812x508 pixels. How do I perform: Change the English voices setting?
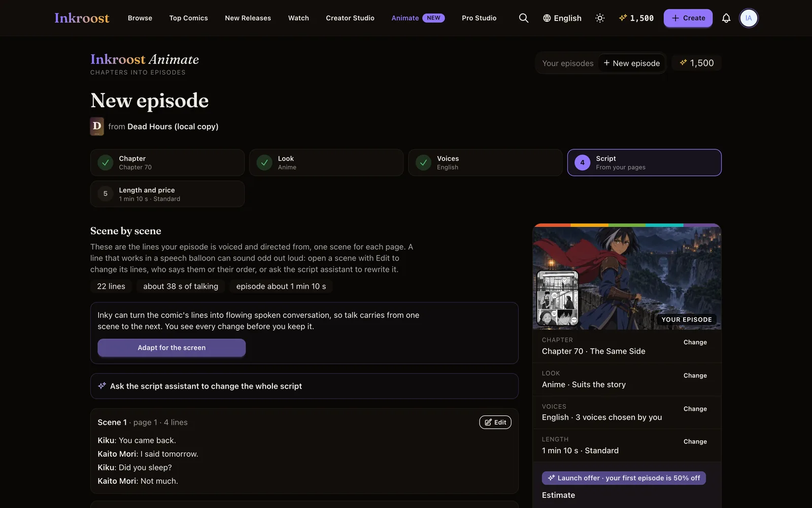tap(695, 409)
